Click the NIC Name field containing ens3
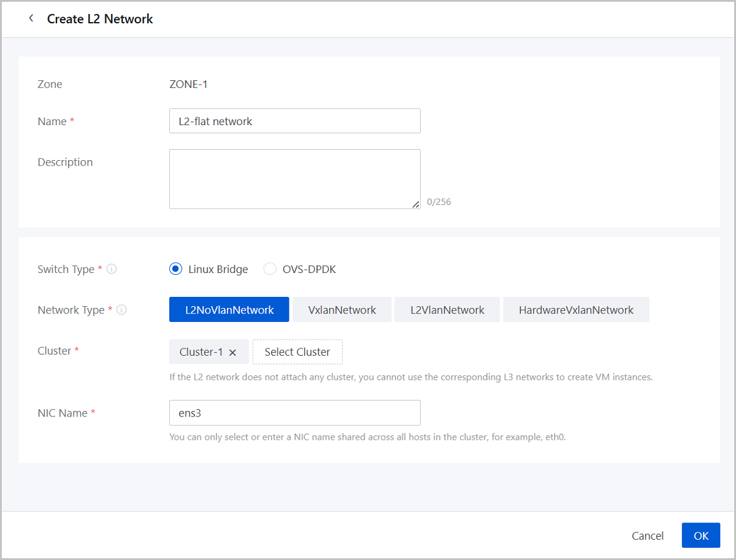This screenshot has height=560, width=736. tap(294, 413)
